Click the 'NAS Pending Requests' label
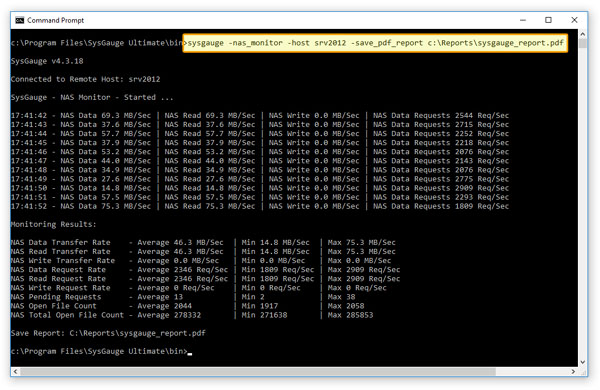Image resolution: width=600 pixels, height=390 pixels. tap(56, 297)
